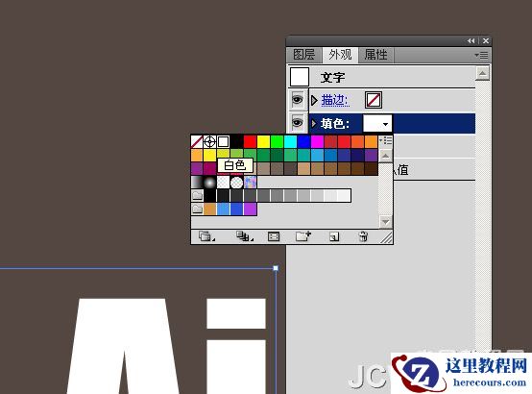Collapse the panel with double-arrow icon
The height and width of the screenshot is (394, 532).
tap(471, 41)
